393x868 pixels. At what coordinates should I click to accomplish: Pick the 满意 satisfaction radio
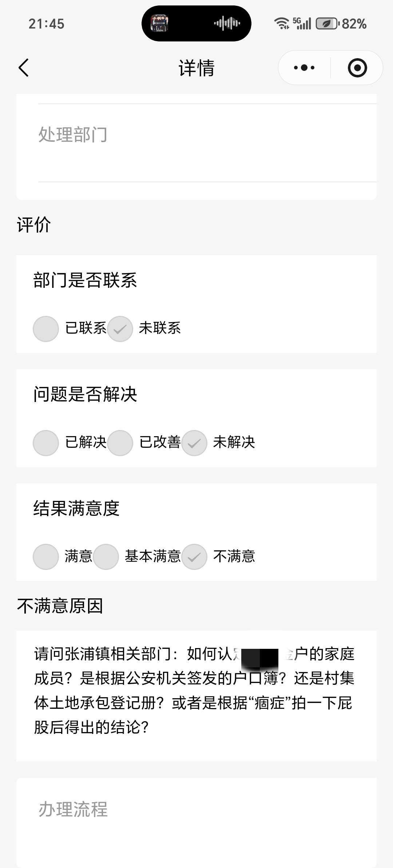tap(46, 556)
